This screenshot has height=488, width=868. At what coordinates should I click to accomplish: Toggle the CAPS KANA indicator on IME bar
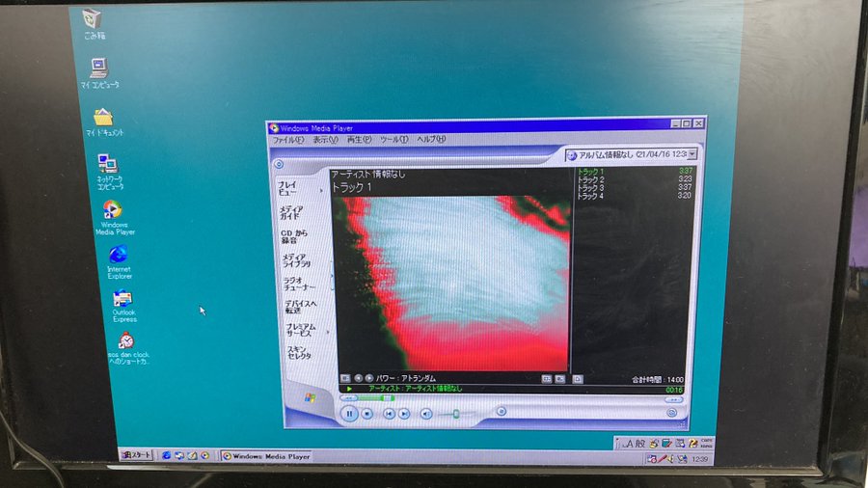707,443
